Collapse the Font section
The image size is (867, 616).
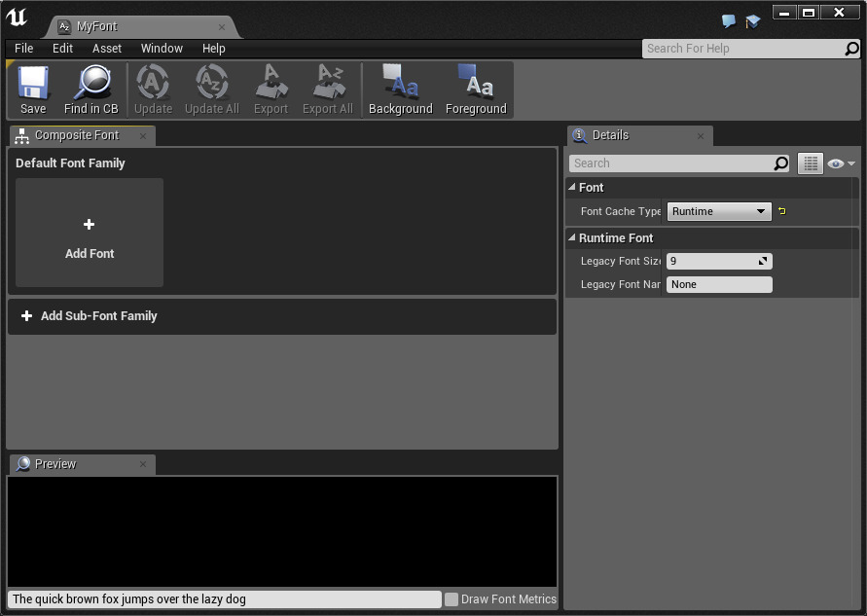tap(572, 188)
